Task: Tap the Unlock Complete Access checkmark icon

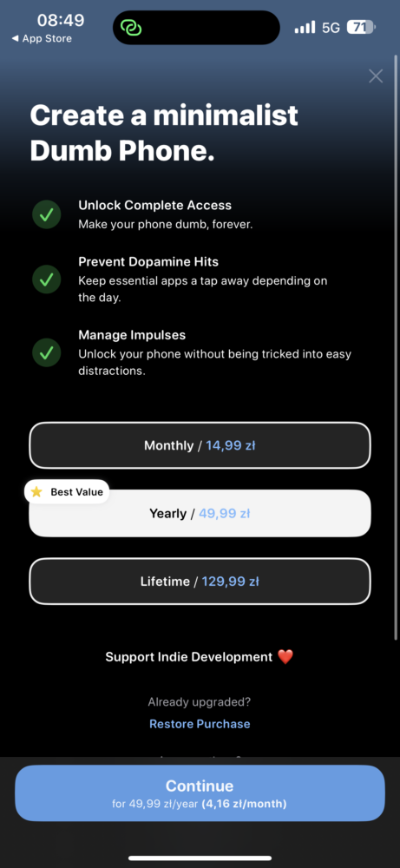Action: tap(47, 214)
